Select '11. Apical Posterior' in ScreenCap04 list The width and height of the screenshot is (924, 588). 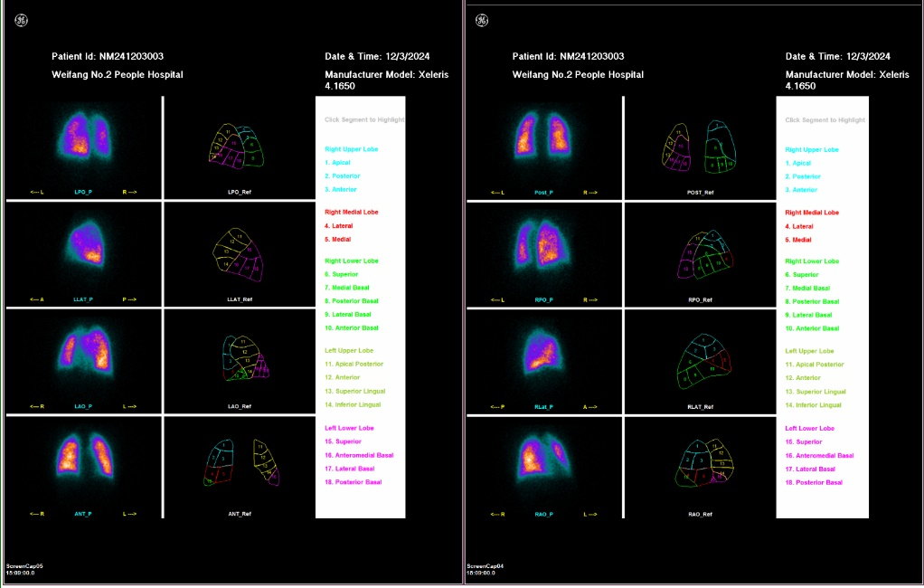(815, 365)
